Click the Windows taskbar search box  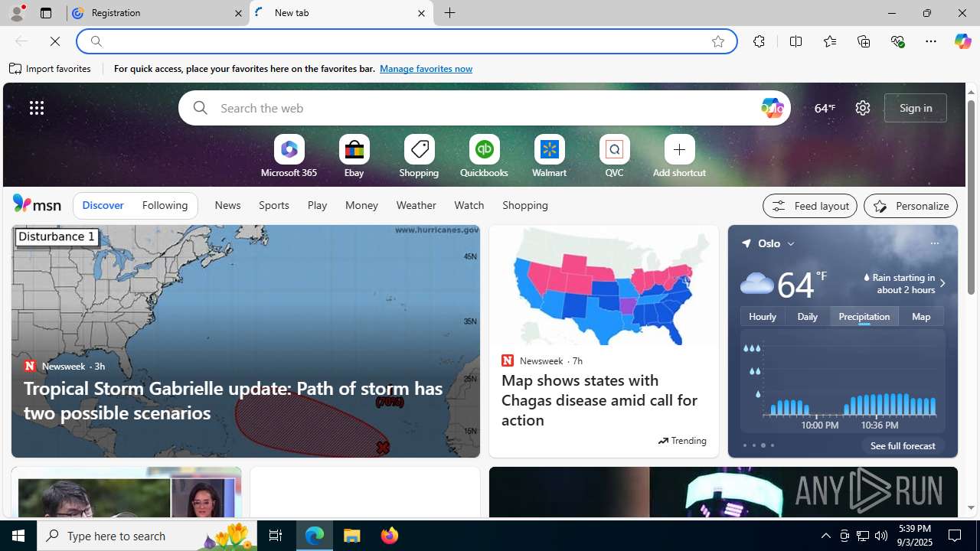tap(145, 536)
